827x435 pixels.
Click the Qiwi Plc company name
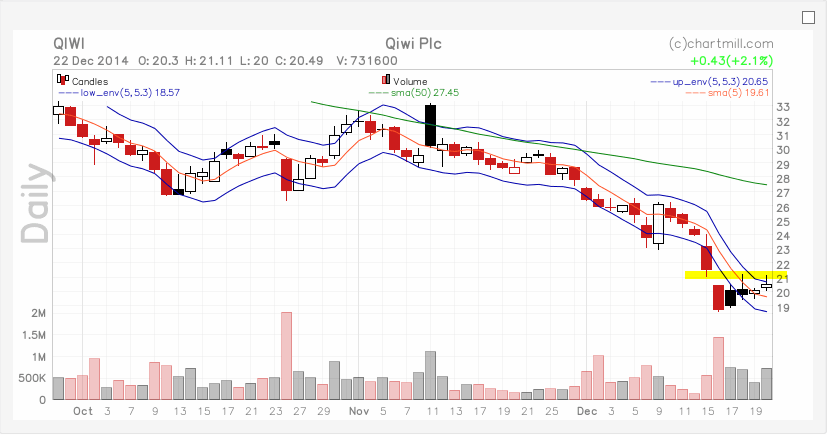(413, 44)
